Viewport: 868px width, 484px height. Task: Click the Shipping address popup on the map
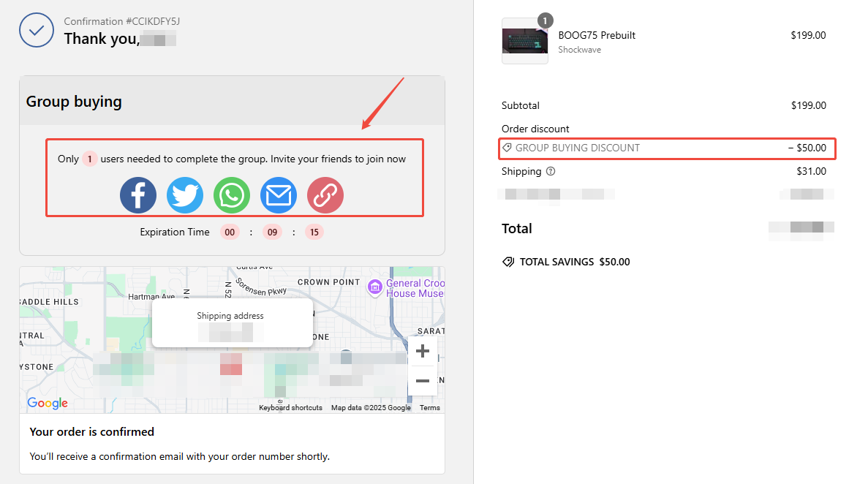(230, 322)
